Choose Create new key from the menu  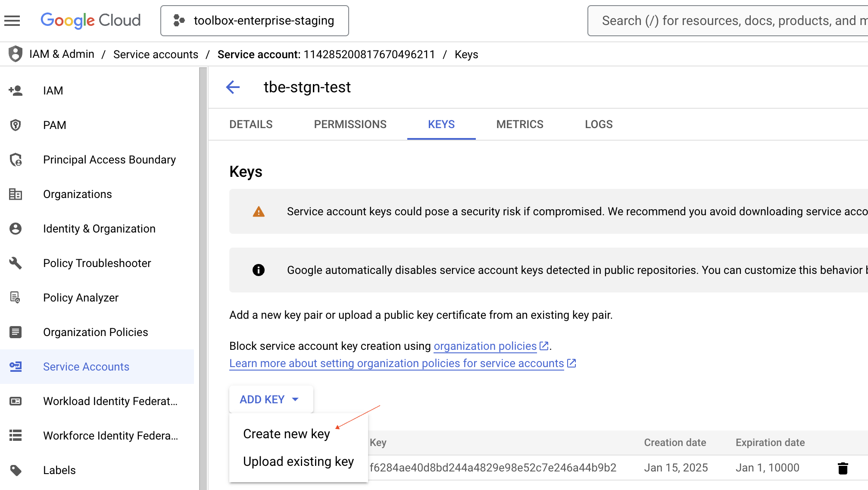[x=286, y=433]
